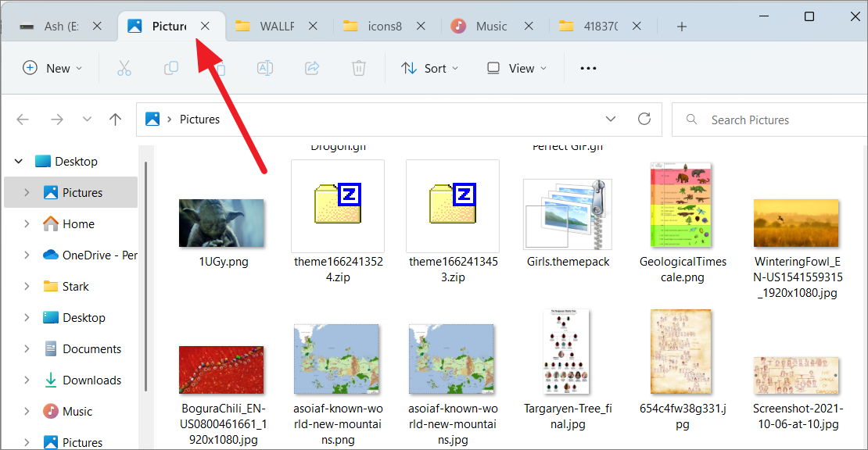
Task: Open recent locations dropdown arrow
Action: pos(87,120)
